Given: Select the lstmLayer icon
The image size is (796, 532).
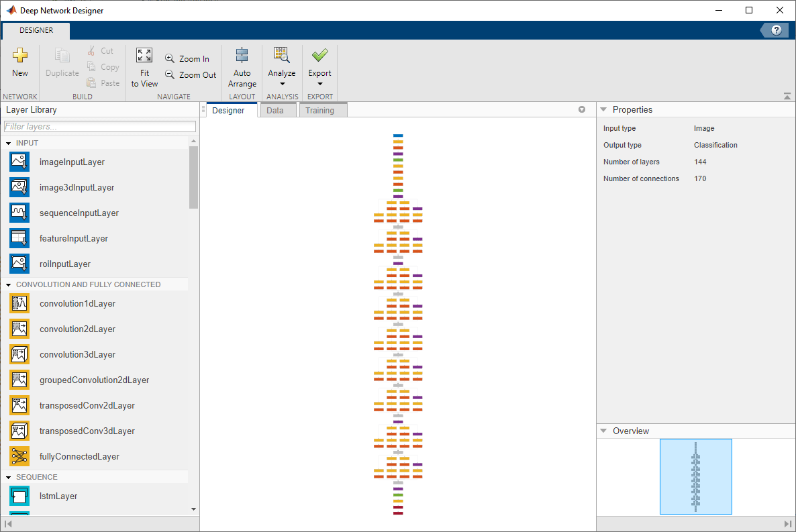Looking at the screenshot, I should point(19,496).
